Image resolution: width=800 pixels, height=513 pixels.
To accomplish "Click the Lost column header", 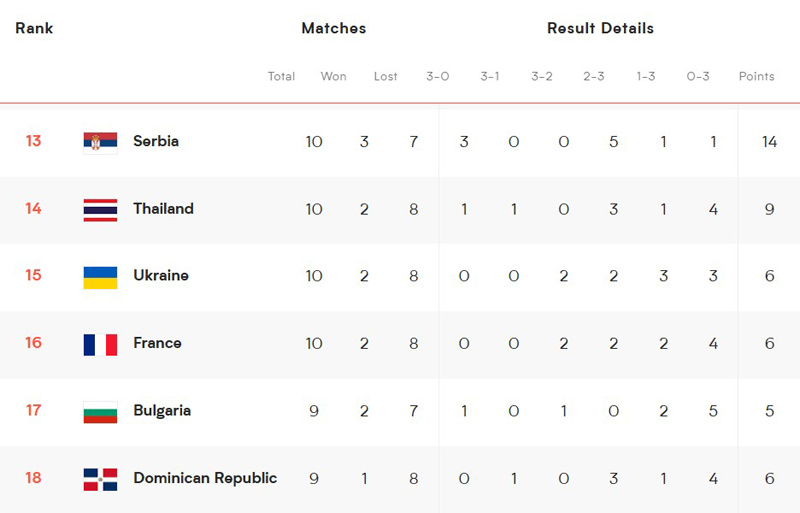I will 385,76.
